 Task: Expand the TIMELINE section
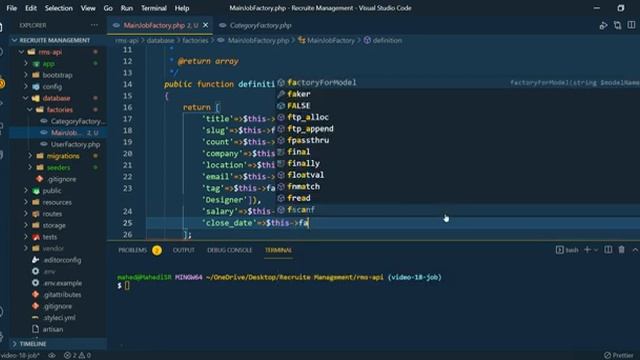point(33,344)
